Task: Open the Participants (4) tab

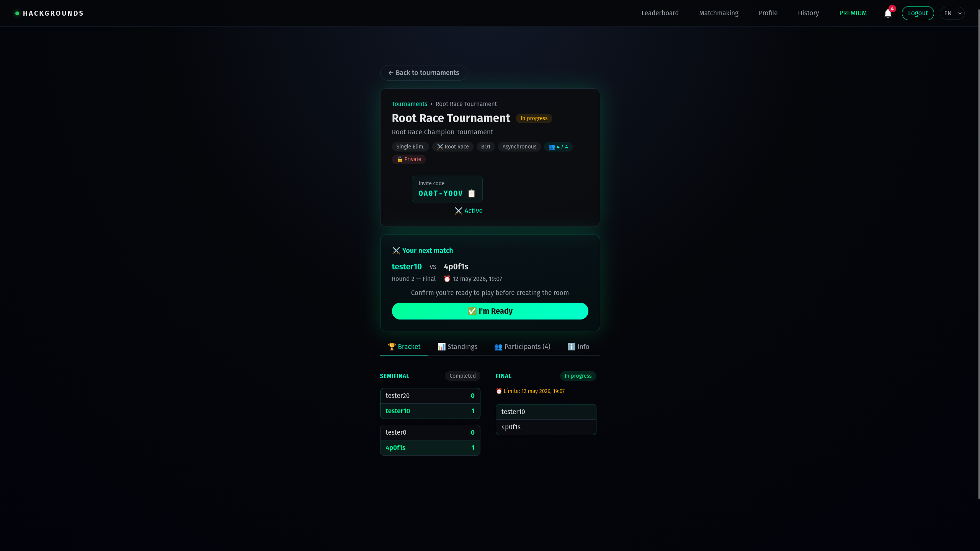Action: coord(522,347)
